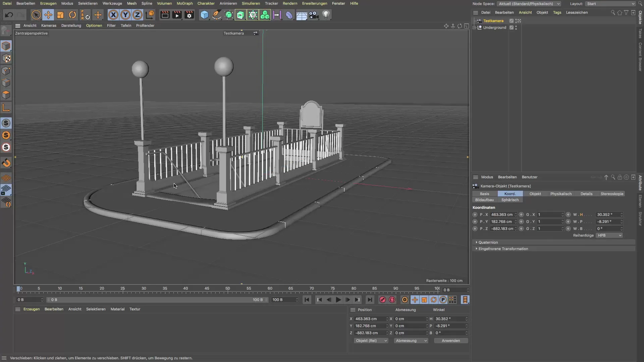The width and height of the screenshot is (644, 362).
Task: Toggle X axis lock
Action: point(113,15)
